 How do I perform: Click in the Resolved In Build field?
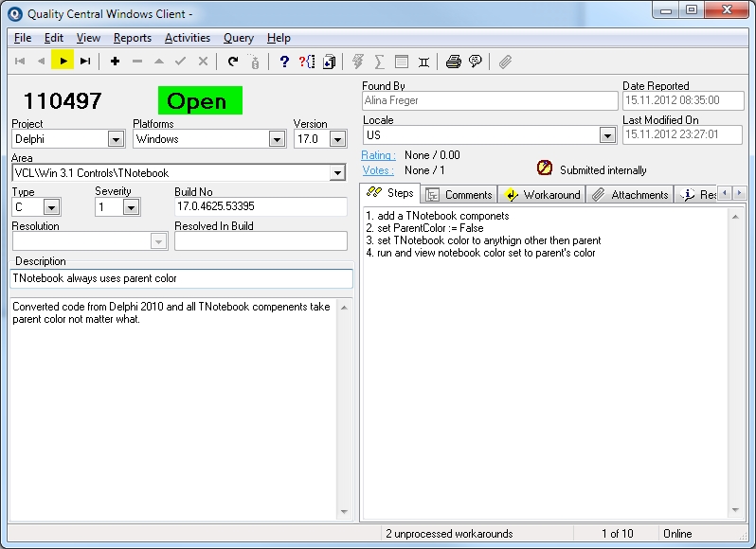(261, 240)
